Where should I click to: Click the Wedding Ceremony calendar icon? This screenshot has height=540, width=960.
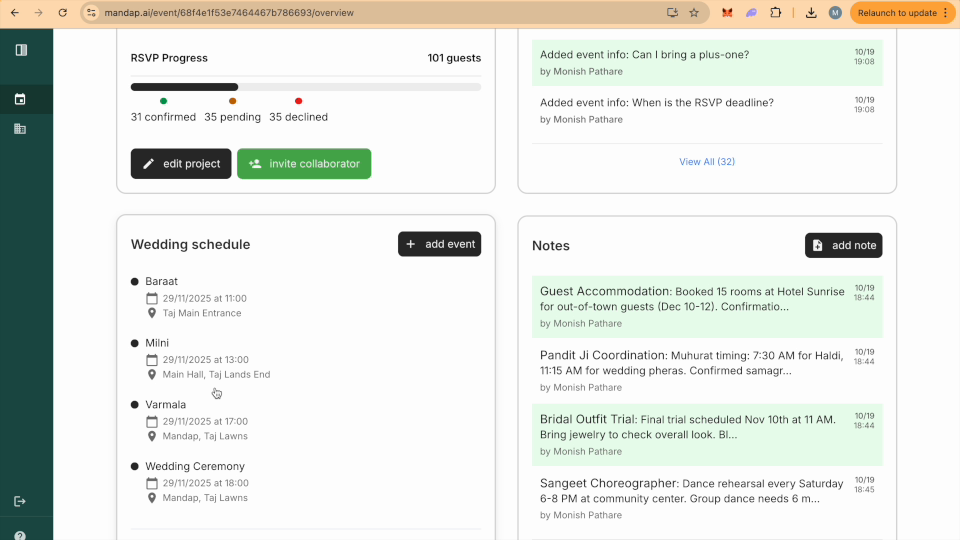[x=152, y=484]
